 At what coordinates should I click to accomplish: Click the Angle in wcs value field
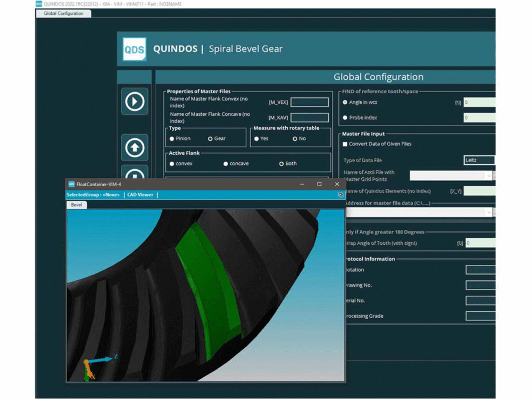pyautogui.click(x=479, y=102)
